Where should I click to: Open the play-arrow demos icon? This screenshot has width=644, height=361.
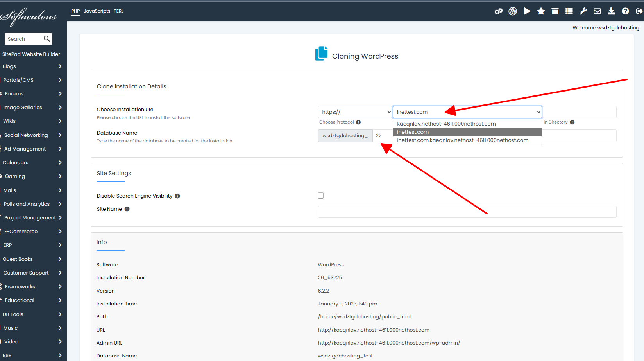[527, 11]
